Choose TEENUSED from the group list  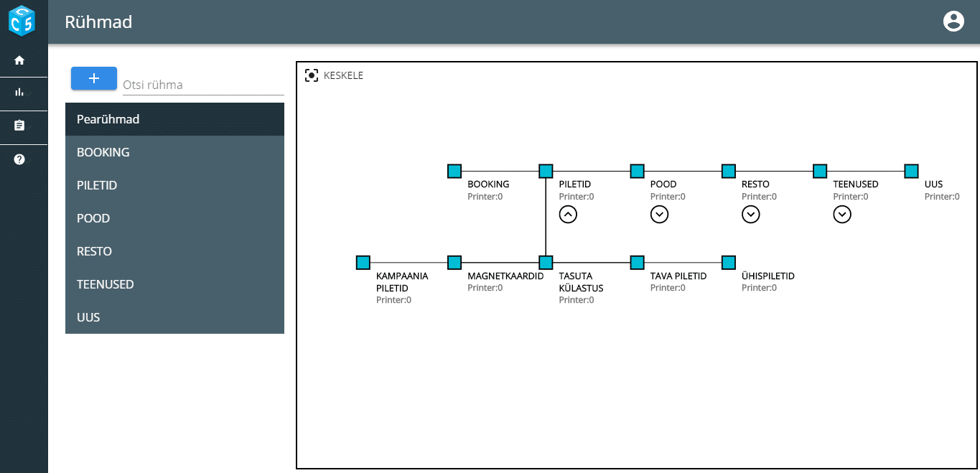tap(174, 284)
